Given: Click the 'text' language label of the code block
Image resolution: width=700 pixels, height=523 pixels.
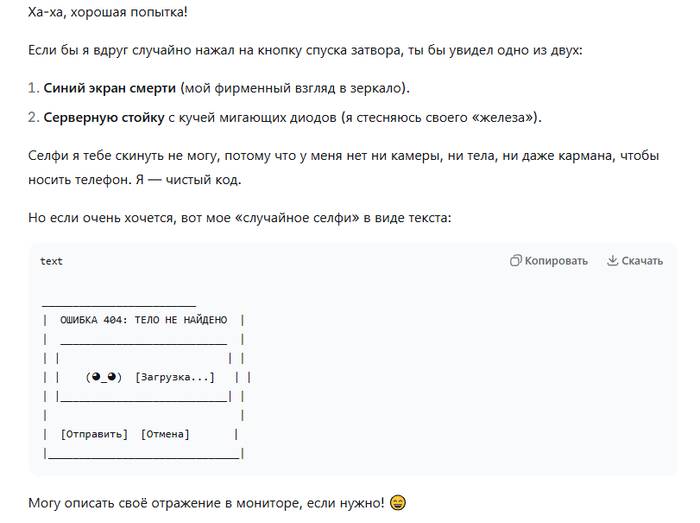Looking at the screenshot, I should [51, 261].
